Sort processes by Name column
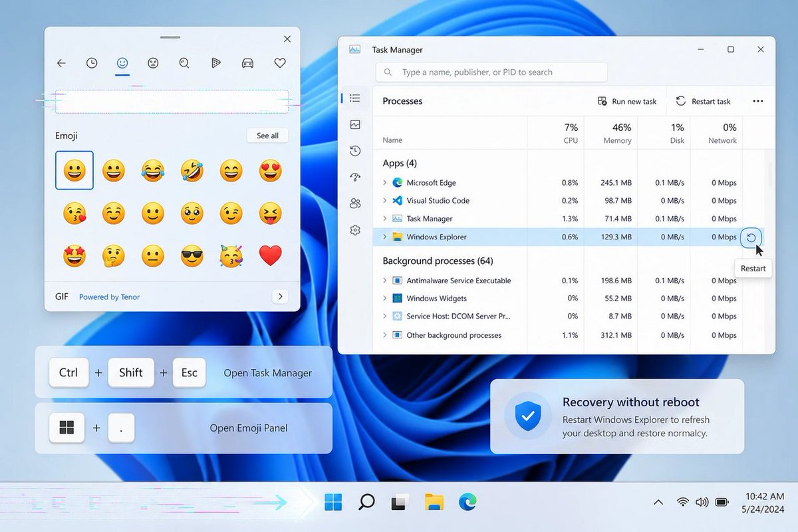This screenshot has height=532, width=798. [392, 140]
